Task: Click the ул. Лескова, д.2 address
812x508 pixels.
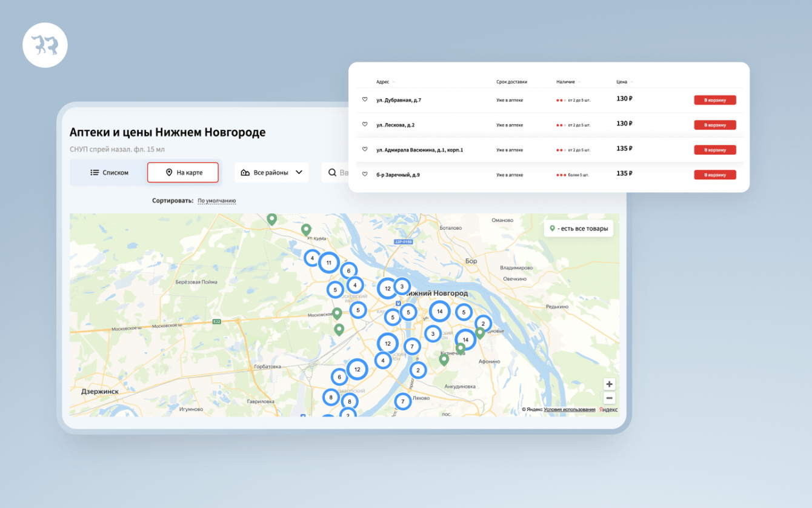Action: pyautogui.click(x=395, y=125)
